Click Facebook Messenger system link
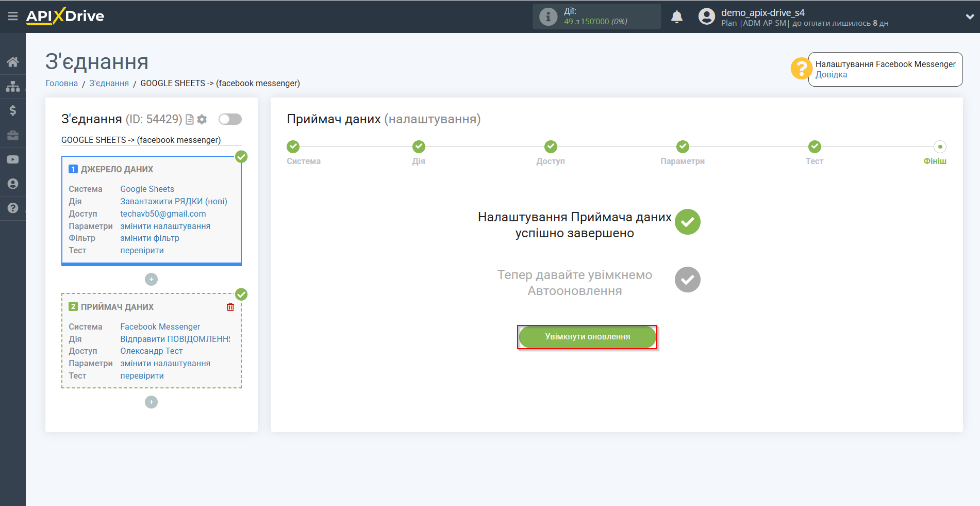980x506 pixels. coord(160,327)
